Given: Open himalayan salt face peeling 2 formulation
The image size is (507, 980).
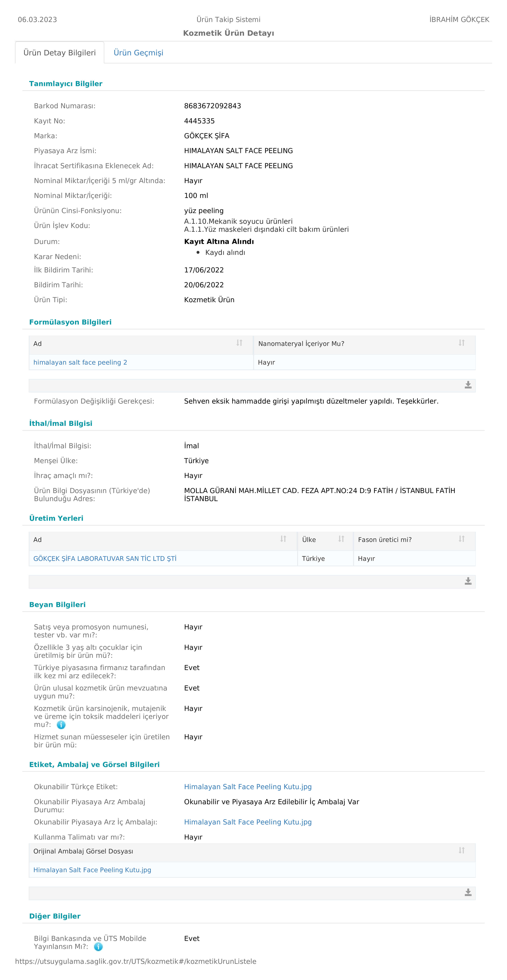Looking at the screenshot, I should pos(80,362).
